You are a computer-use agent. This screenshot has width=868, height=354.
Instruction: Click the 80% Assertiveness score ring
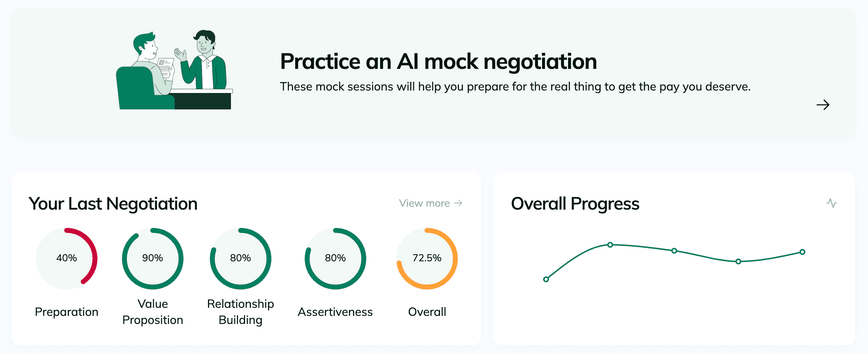coord(335,258)
